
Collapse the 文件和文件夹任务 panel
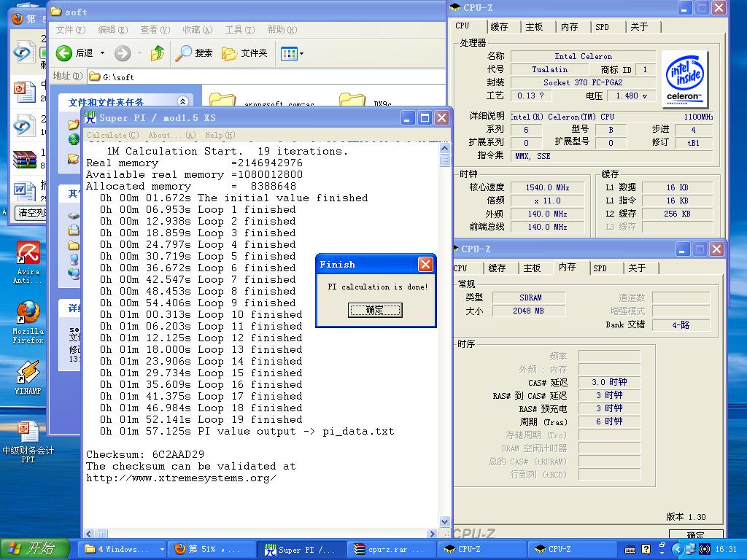point(182,101)
